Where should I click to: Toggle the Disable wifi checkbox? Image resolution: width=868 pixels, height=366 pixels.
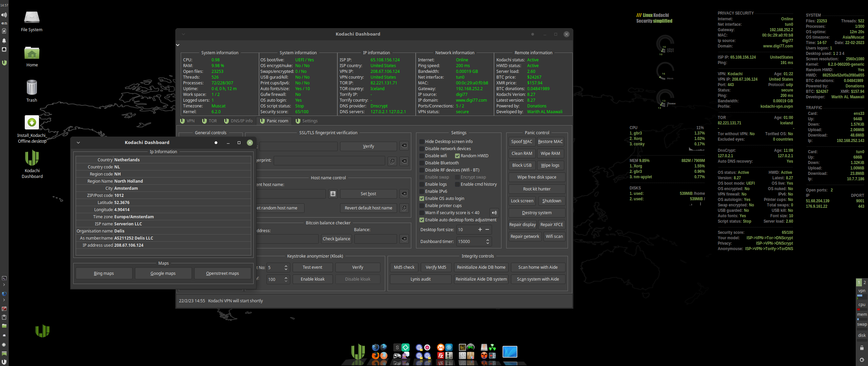(x=422, y=156)
